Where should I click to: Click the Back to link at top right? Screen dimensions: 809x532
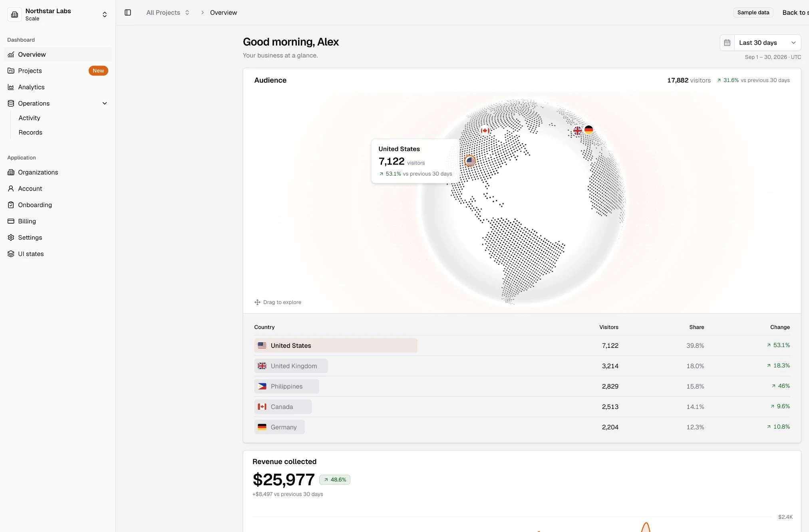point(795,12)
